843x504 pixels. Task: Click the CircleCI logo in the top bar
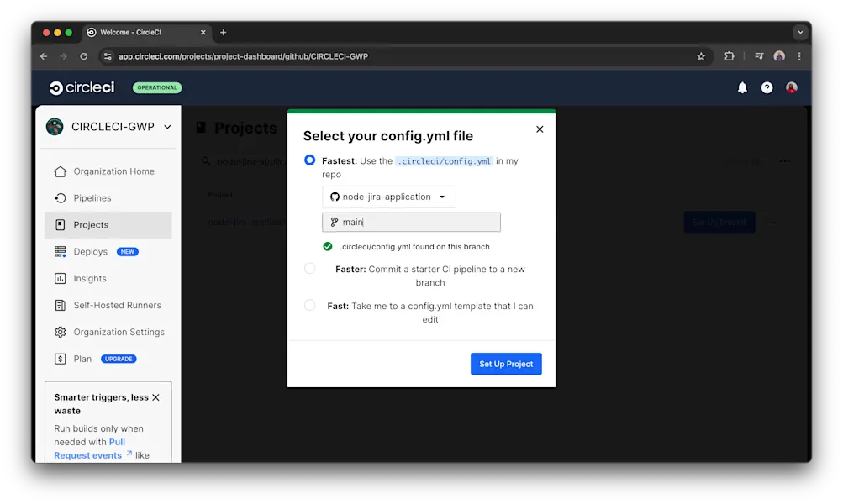pos(81,87)
